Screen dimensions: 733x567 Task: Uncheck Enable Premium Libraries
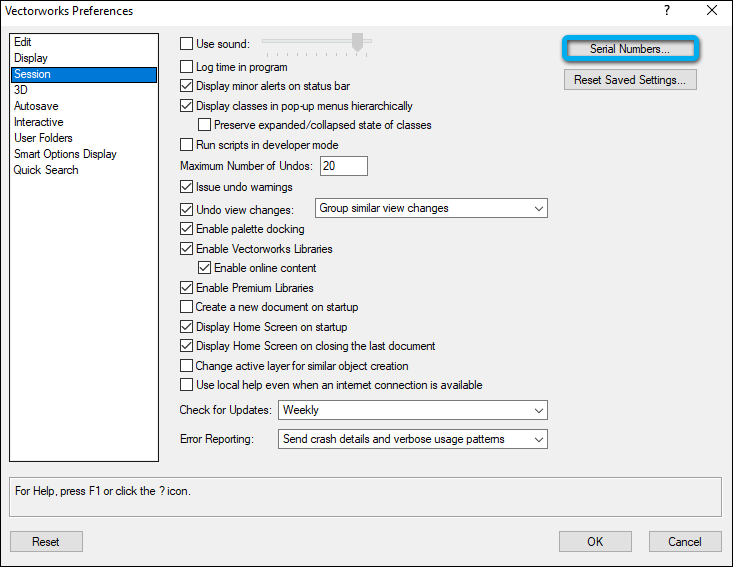[187, 287]
